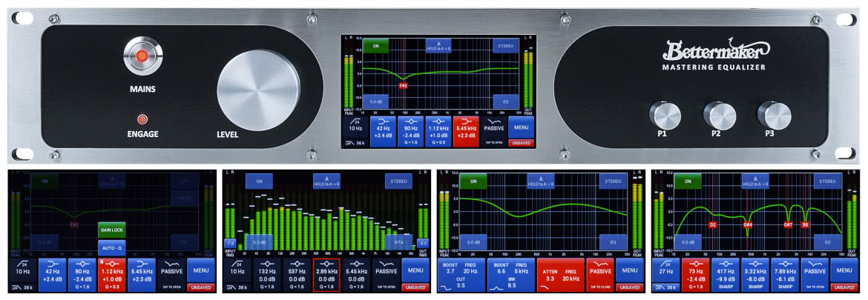Image resolution: width=868 pixels, height=300 pixels.
Task: Select the 132 Hz bell band
Action: [267, 275]
